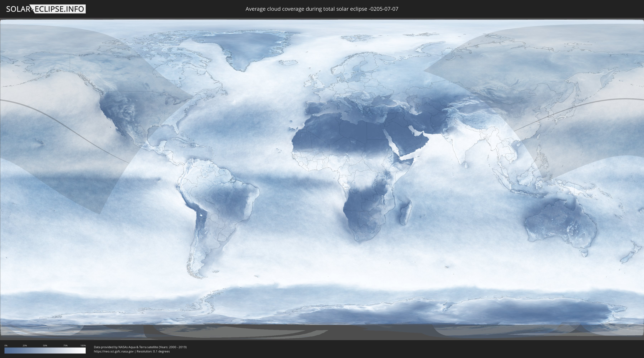This screenshot has width=644, height=358.
Task: Click the 50% label on the cloud legend
Action: tap(45, 345)
